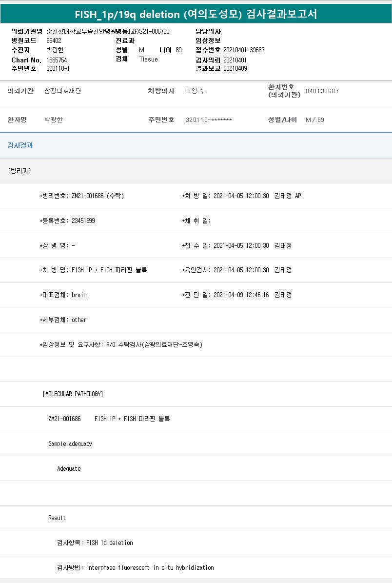Click the masked 주민번호 320110-*******
This screenshot has width=392, height=583.
click(x=209, y=120)
